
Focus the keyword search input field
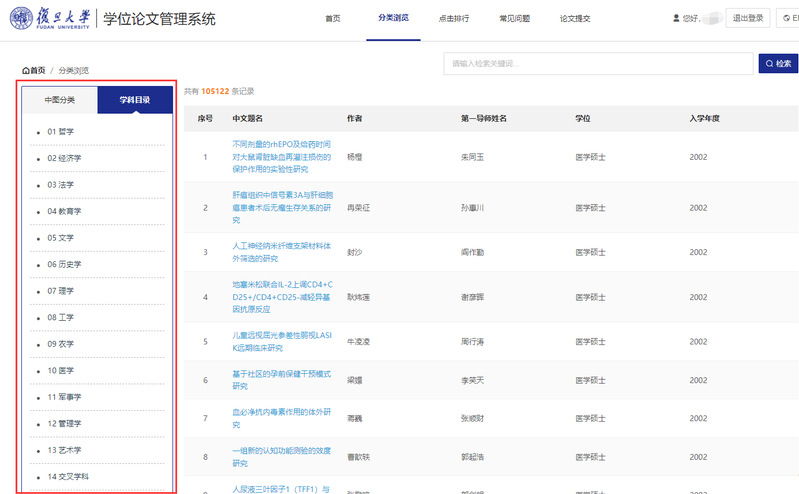click(598, 64)
